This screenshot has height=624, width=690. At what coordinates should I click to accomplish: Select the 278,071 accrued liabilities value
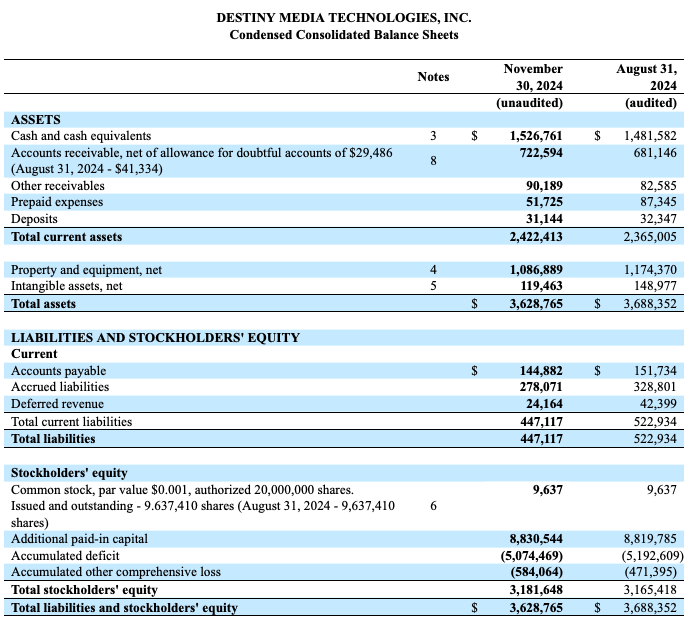541,387
